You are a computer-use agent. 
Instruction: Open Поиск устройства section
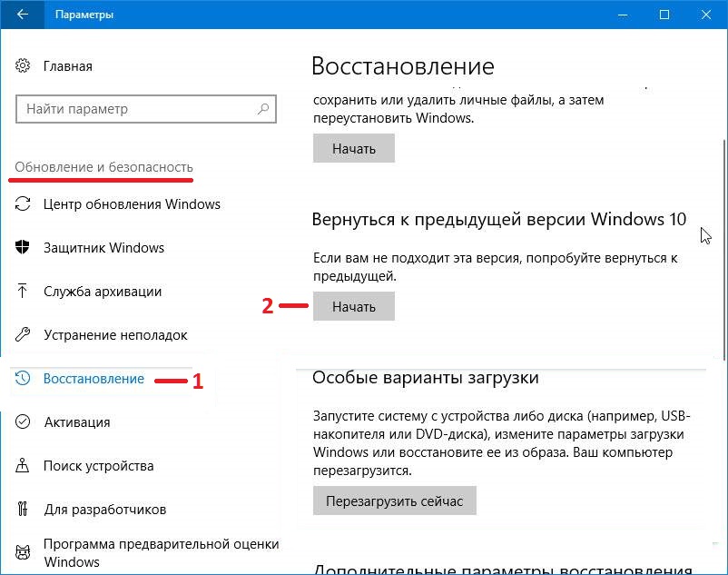98,466
